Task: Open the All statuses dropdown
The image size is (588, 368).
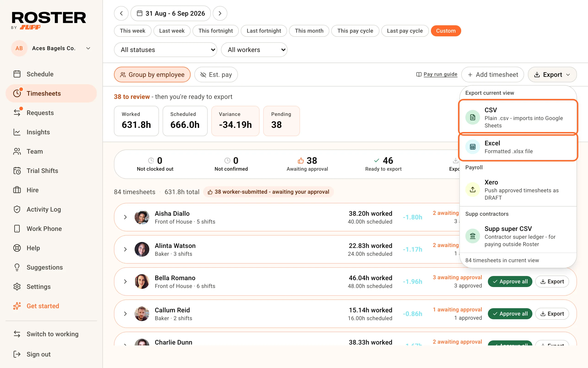Action: coord(165,50)
